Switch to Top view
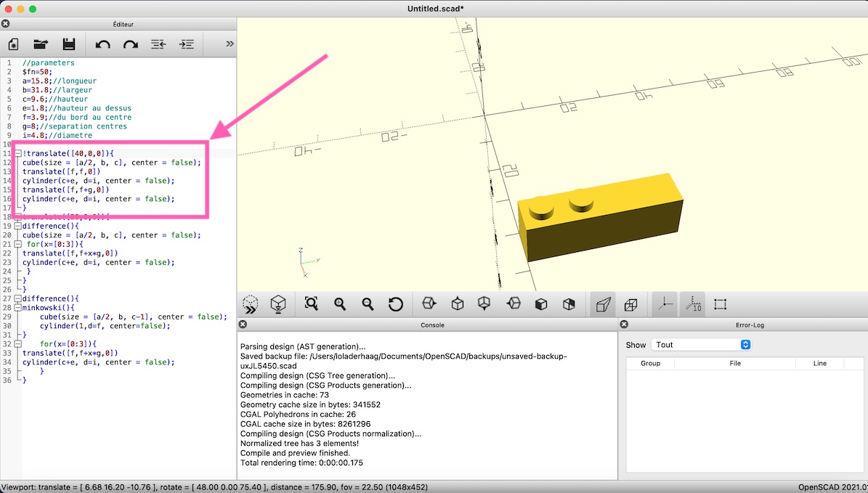This screenshot has width=868, height=493. [458, 303]
